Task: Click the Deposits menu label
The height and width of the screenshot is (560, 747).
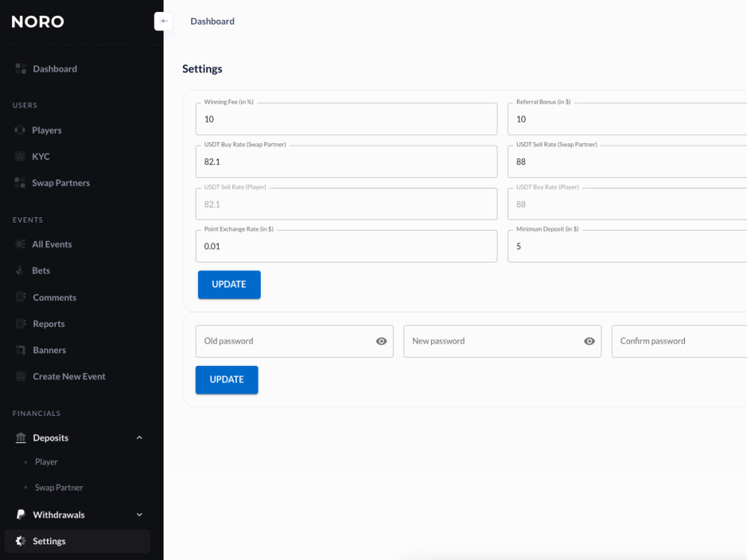Action: click(x=51, y=438)
